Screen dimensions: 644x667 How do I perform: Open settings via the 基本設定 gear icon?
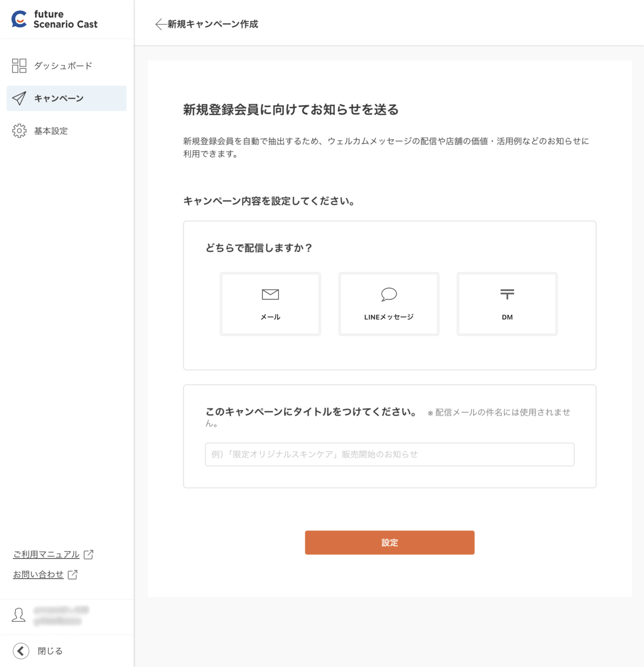(19, 131)
